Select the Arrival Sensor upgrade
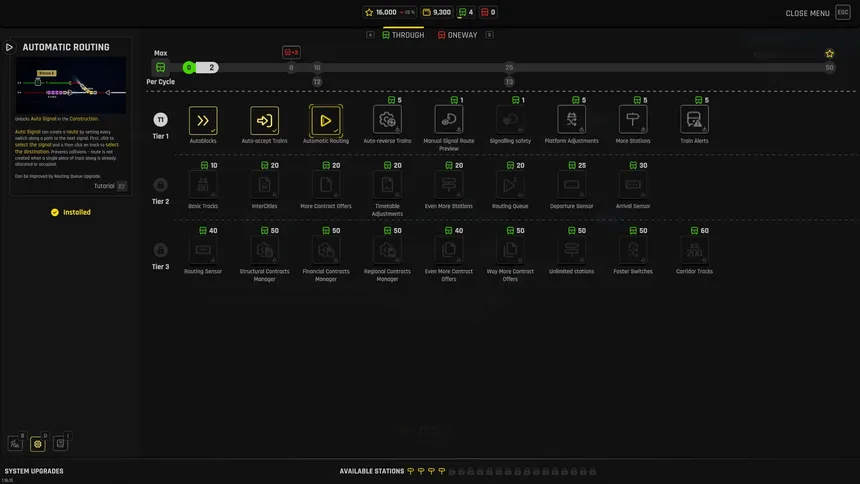Image resolution: width=860 pixels, height=484 pixels. pyautogui.click(x=633, y=185)
